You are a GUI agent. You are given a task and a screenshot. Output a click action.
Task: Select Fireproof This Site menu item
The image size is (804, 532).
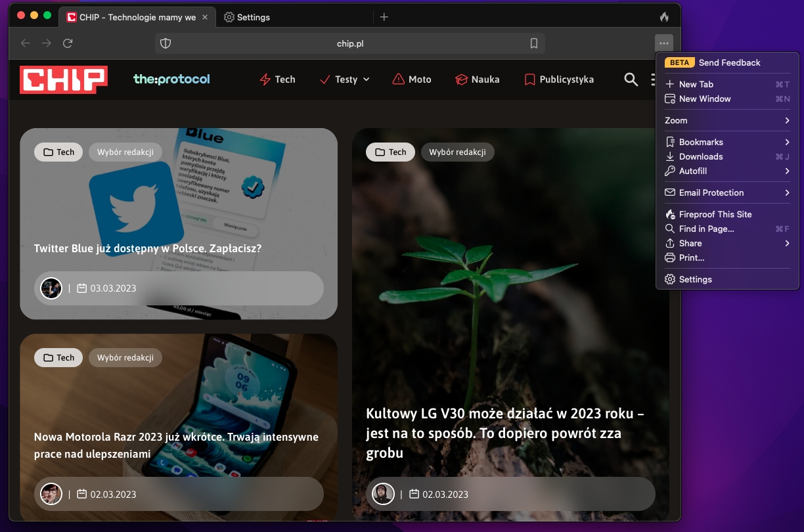tap(715, 214)
